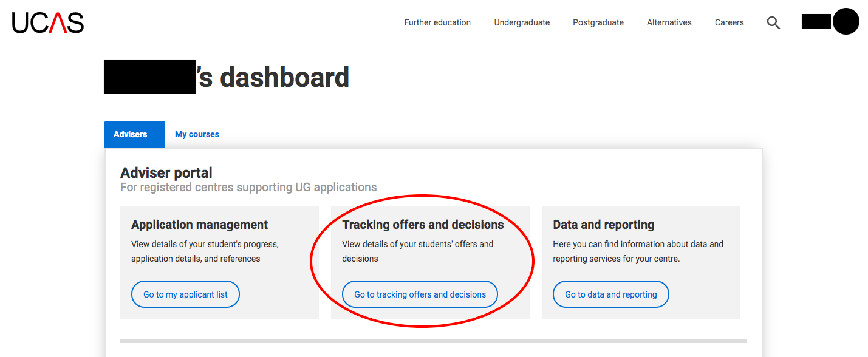Click the Data and reporting card heading
The image size is (868, 357).
(603, 225)
